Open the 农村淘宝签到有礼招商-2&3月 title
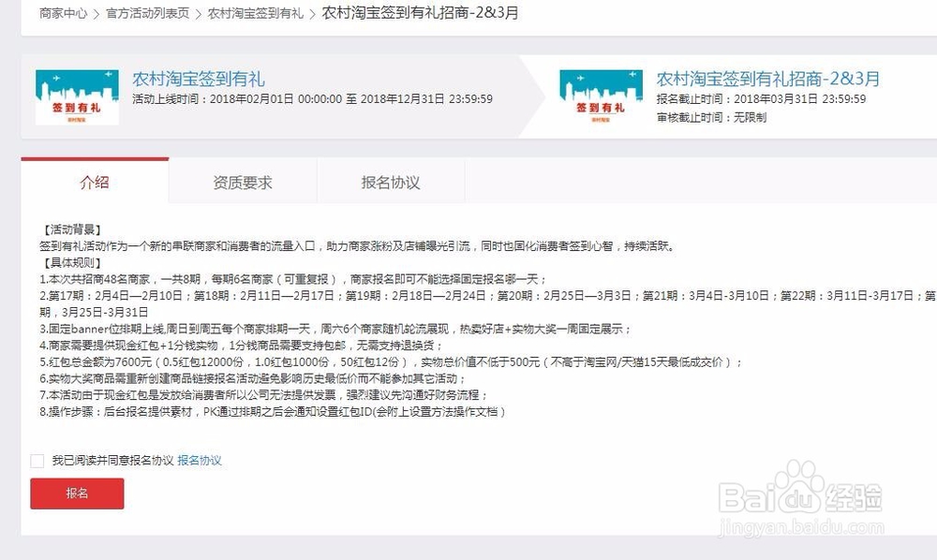 click(x=768, y=79)
